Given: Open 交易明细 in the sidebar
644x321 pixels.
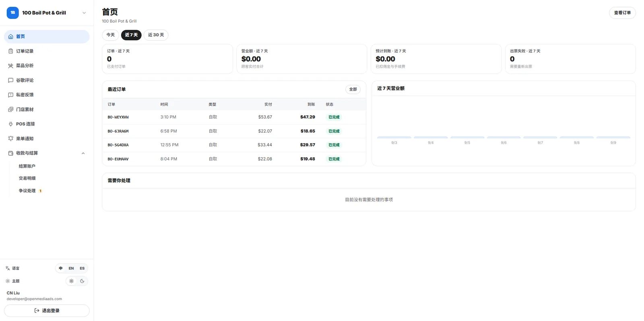Looking at the screenshot, I should [27, 178].
